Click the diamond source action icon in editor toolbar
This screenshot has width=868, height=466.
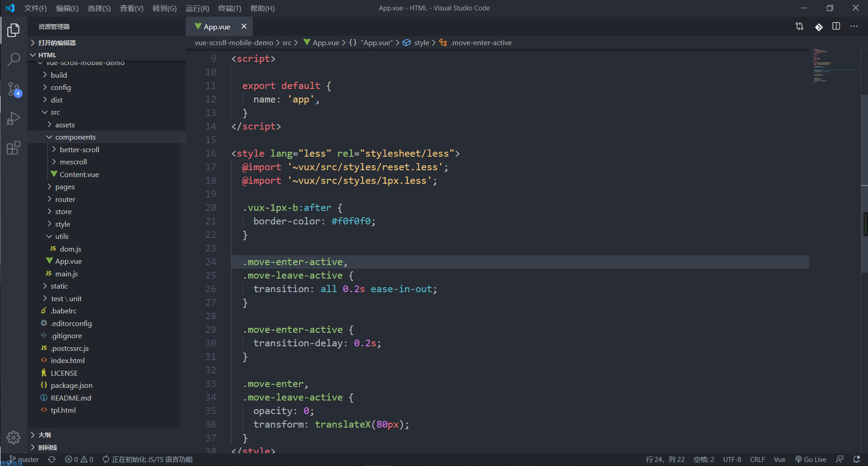coord(818,27)
